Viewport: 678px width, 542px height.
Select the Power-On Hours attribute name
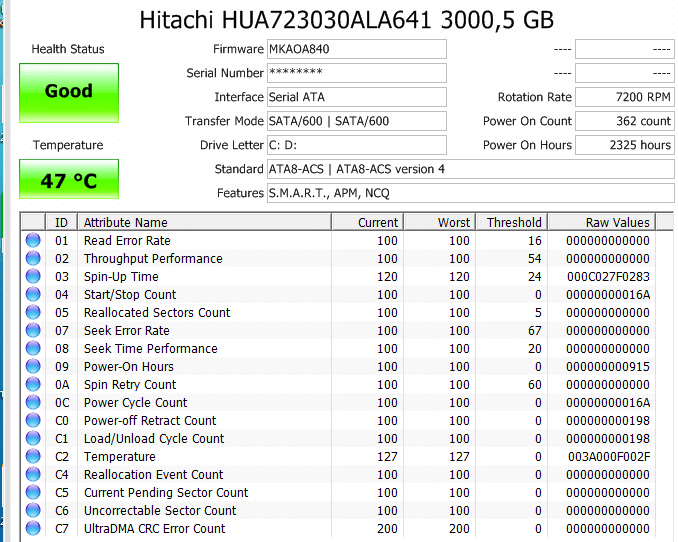click(128, 367)
